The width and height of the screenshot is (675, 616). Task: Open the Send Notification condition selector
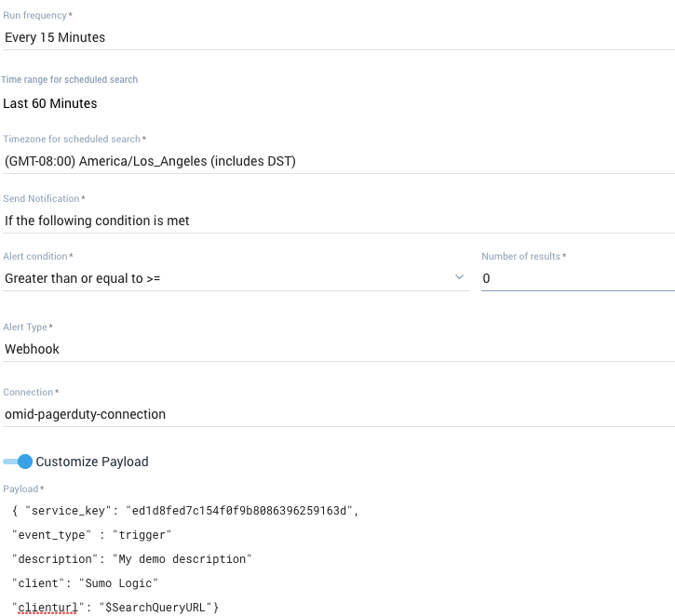click(x=337, y=221)
